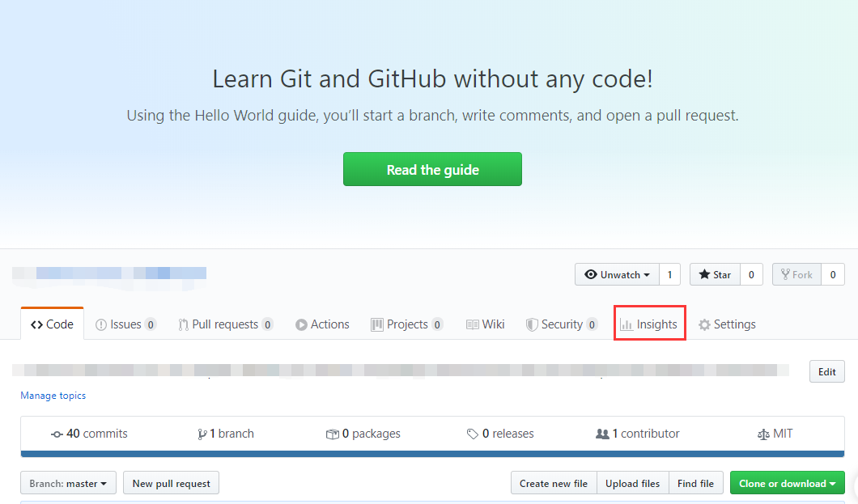
Task: View the 40 commits history
Action: [89, 434]
